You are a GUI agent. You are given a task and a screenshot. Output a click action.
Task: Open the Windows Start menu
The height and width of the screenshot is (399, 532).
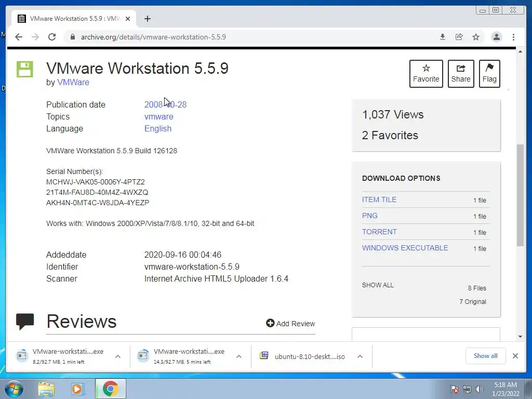pos(14,389)
